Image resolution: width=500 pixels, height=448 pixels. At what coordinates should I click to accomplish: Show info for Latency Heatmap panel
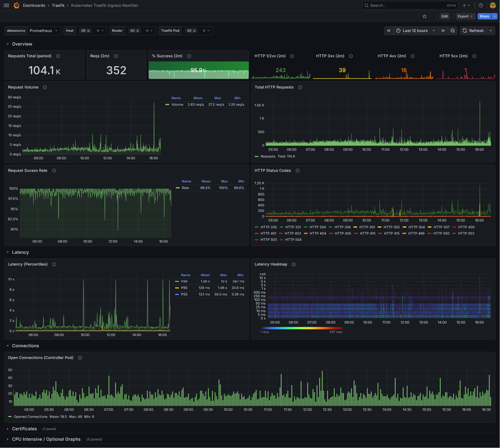(293, 264)
